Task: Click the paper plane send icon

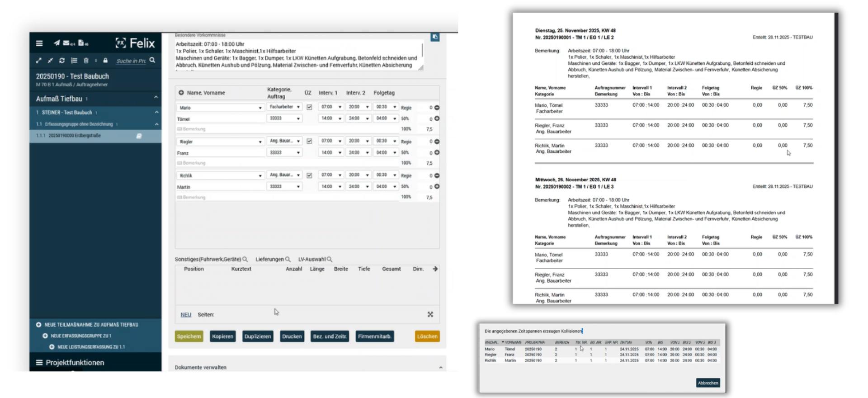Action: coord(57,43)
